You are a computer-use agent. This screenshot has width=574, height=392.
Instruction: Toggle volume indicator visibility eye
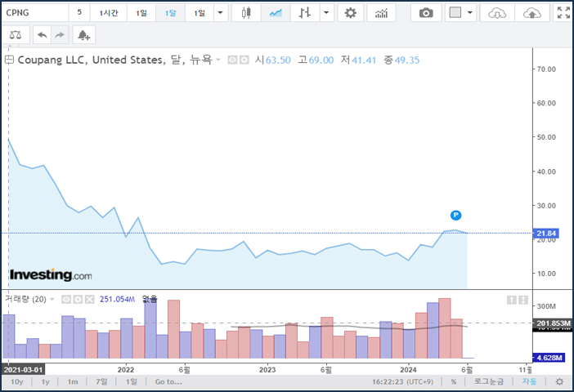[x=66, y=300]
